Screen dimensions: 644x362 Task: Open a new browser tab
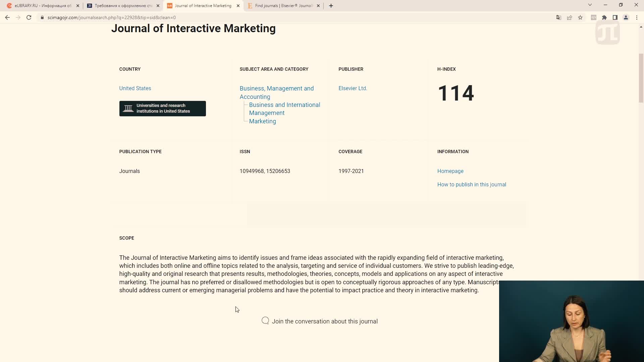point(331,6)
